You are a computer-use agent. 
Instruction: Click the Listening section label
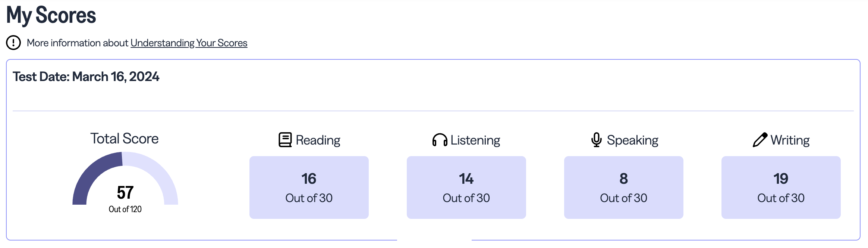[475, 140]
